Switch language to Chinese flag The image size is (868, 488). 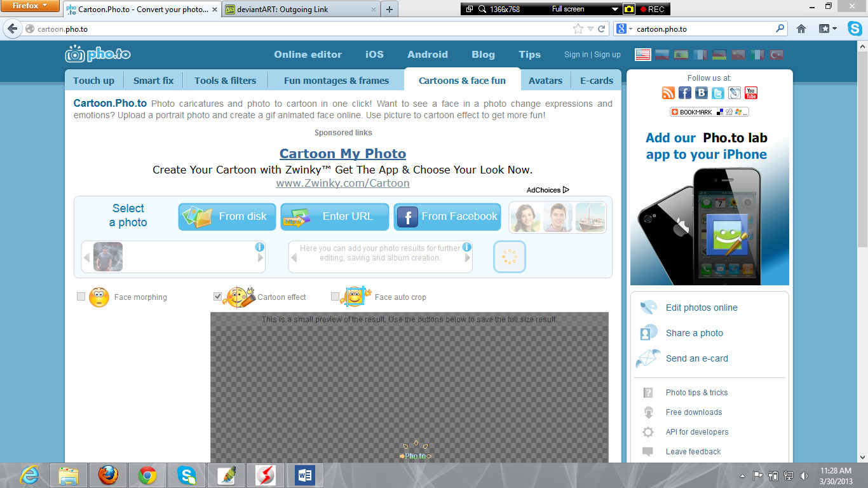738,55
